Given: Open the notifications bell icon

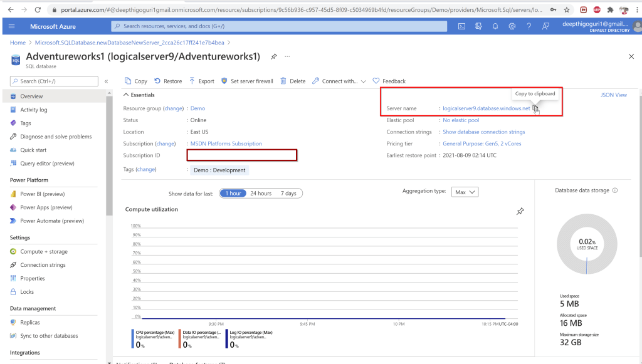Looking at the screenshot, I should [x=495, y=26].
